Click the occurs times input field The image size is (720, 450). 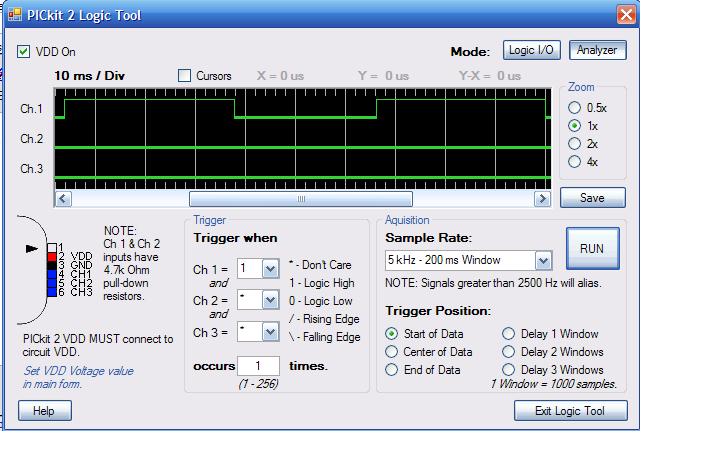[258, 366]
